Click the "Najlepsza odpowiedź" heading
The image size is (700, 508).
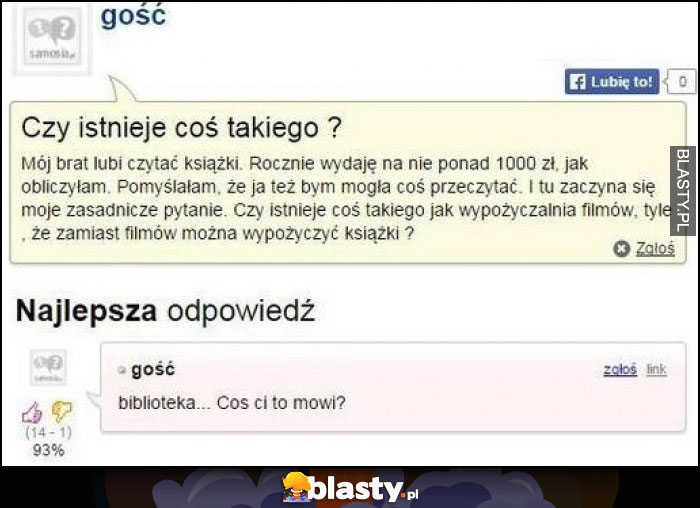coord(165,311)
